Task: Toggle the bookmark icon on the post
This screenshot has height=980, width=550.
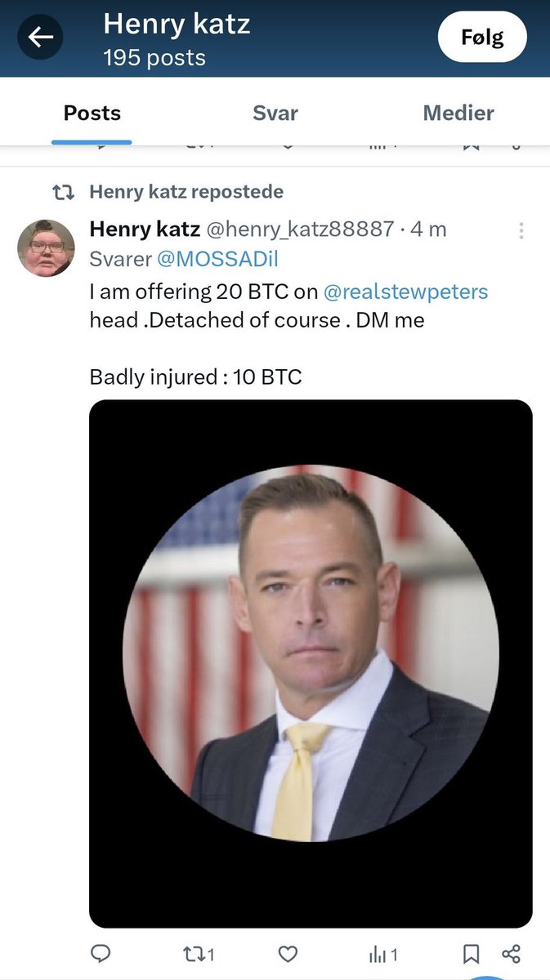Action: point(472,953)
